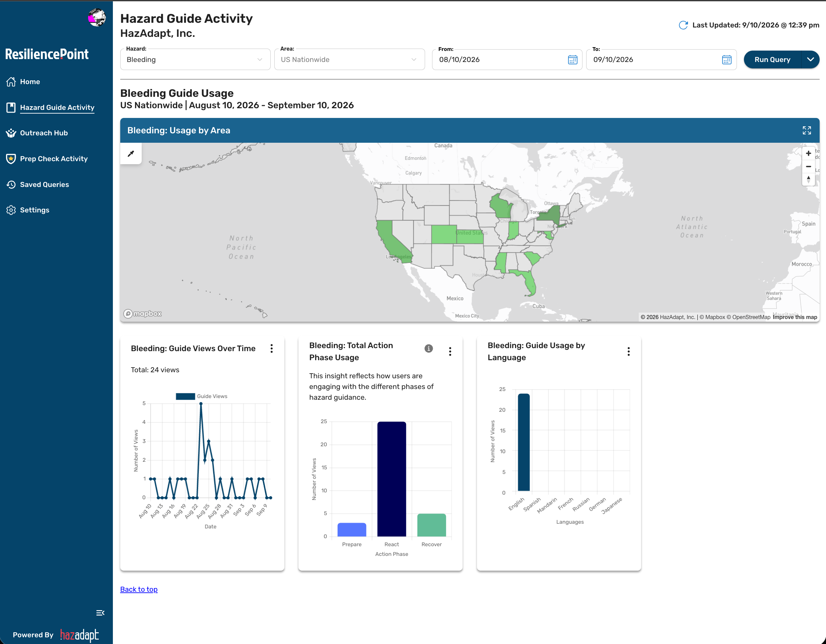Image resolution: width=826 pixels, height=644 pixels.
Task: Click the refresh icon beside Last Updated
Action: point(683,25)
